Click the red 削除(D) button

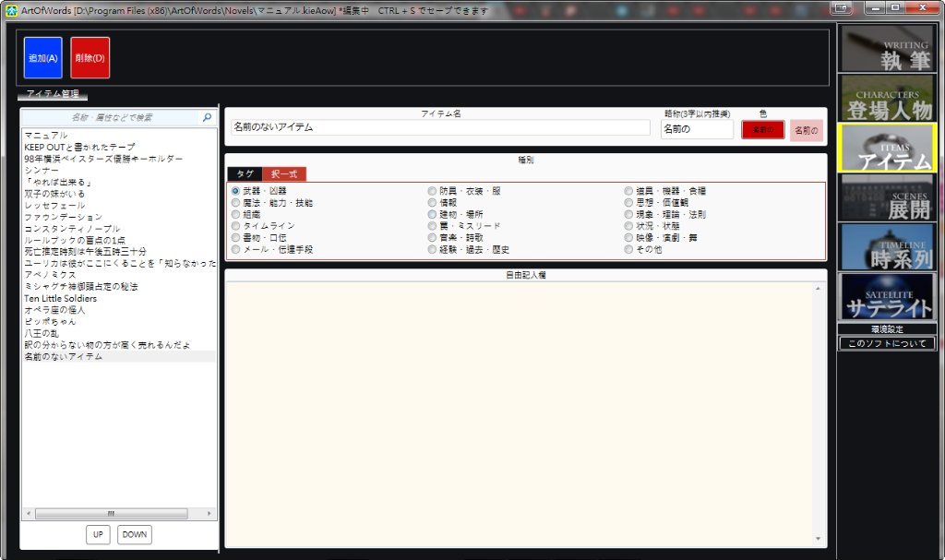pyautogui.click(x=90, y=58)
